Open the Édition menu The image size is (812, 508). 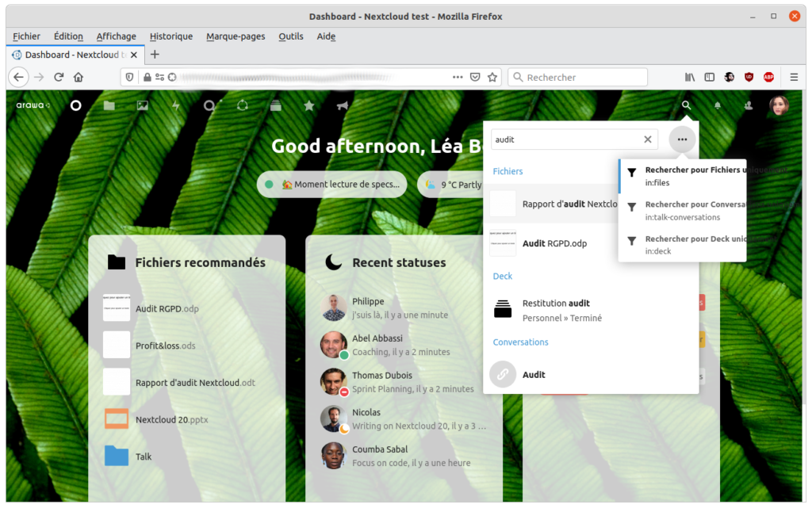tap(68, 36)
